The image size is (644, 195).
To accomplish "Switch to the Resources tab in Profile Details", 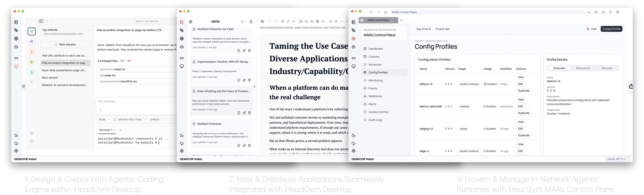I will 583,68.
